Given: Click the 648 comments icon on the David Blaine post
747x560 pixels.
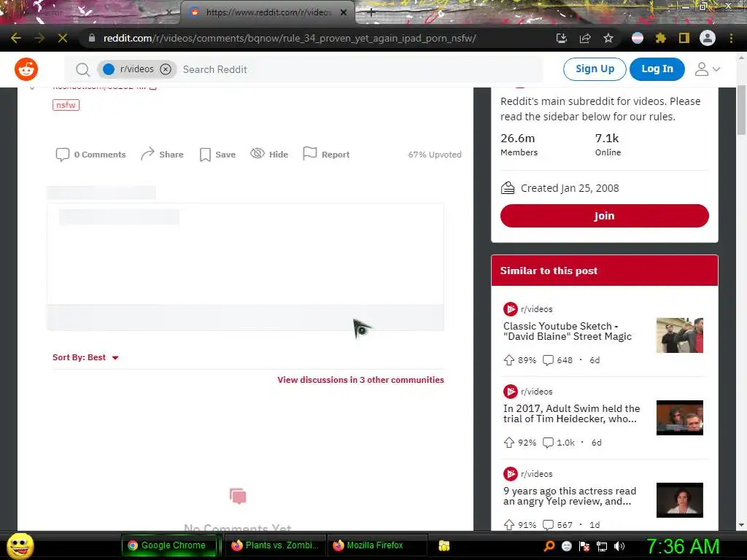Looking at the screenshot, I should click(549, 360).
